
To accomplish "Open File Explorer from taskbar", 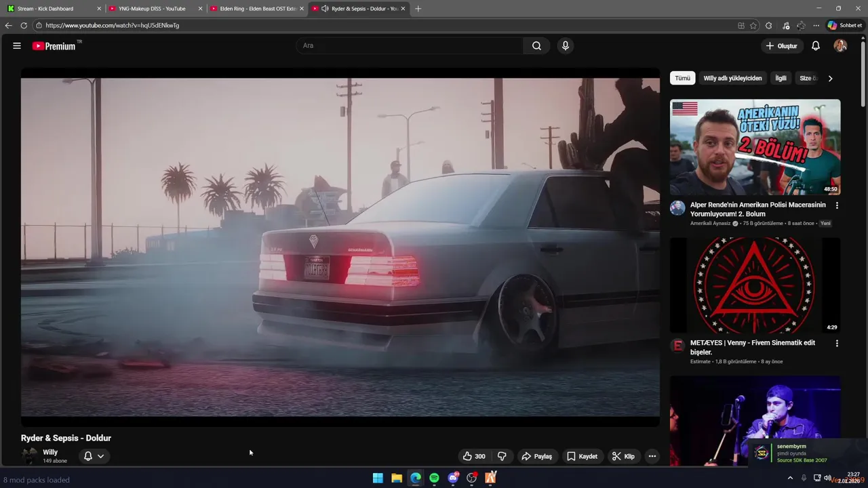I will [397, 478].
